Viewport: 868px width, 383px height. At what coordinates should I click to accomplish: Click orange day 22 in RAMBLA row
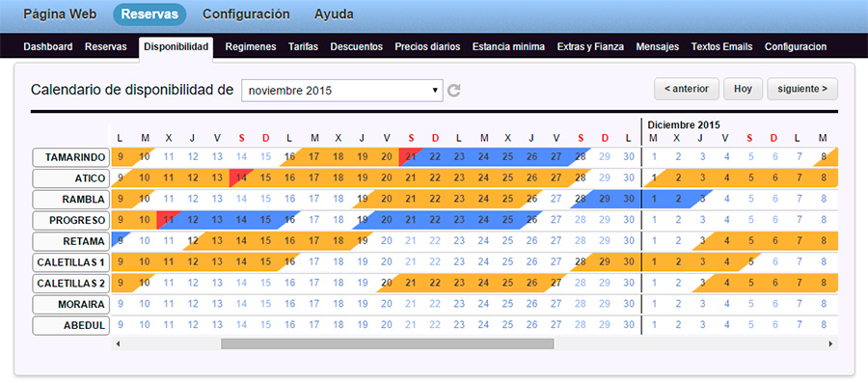[x=435, y=199]
